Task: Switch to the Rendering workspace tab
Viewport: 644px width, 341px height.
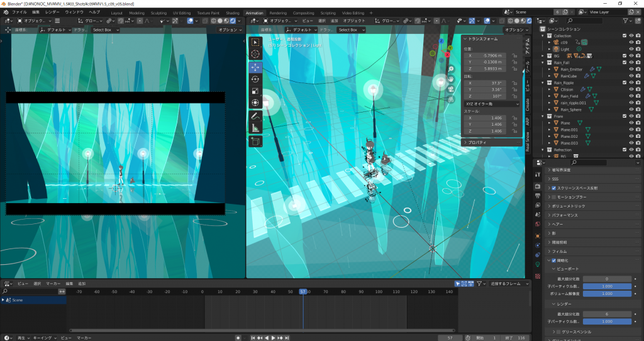Action: [277, 13]
